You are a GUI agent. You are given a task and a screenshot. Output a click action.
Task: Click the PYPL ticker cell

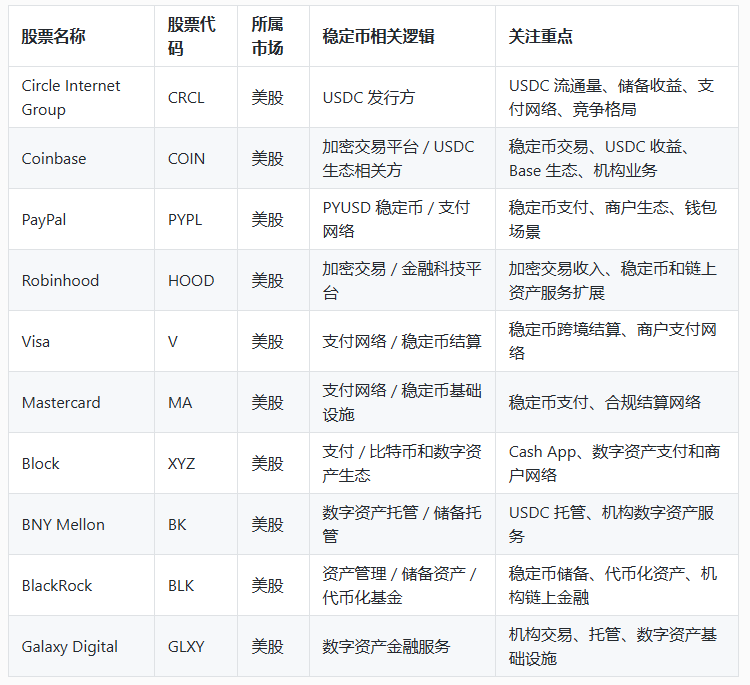196,219
